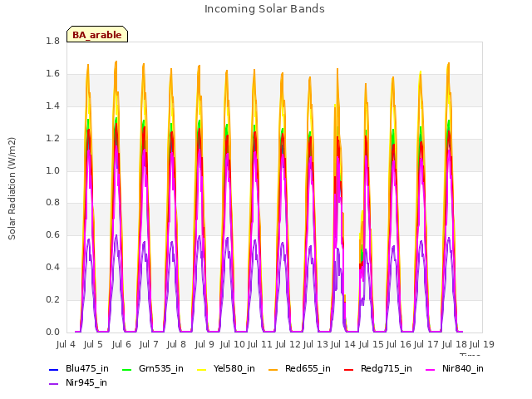Click the chart title Incoming Solar Bands
The width and height of the screenshot is (532, 399).
point(264,9)
